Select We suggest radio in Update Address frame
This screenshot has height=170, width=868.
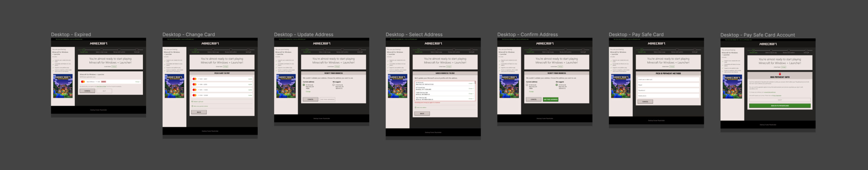pyautogui.click(x=334, y=85)
